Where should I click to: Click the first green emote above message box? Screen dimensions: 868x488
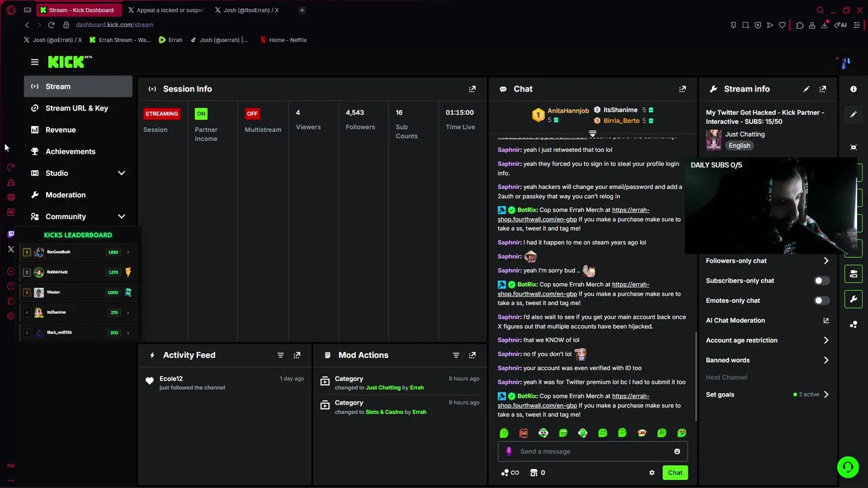point(504,433)
